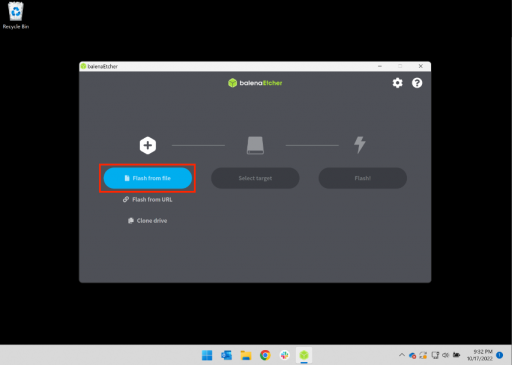Click the lightning bolt flash icon

[360, 145]
